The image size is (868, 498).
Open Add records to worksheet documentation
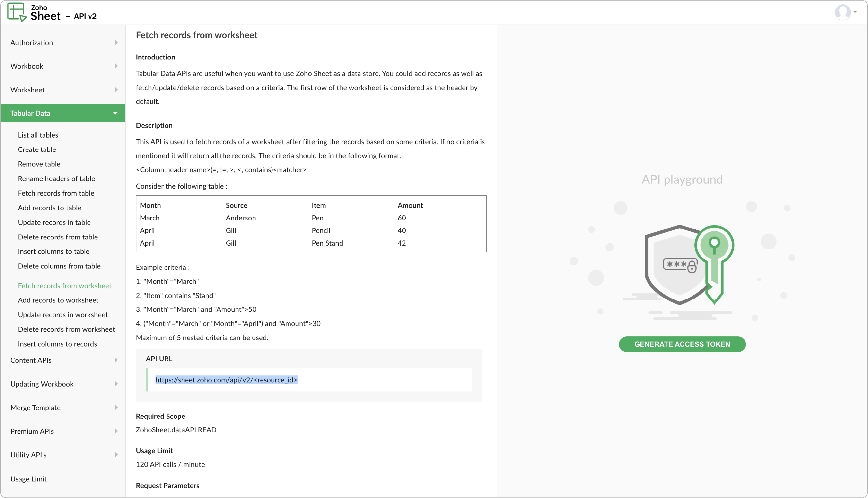(x=58, y=300)
